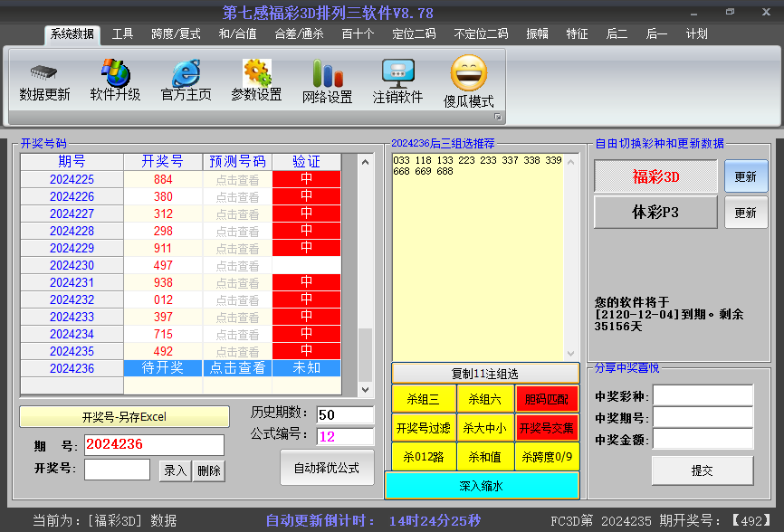Open the 后二 tab
784x532 pixels.
click(617, 34)
